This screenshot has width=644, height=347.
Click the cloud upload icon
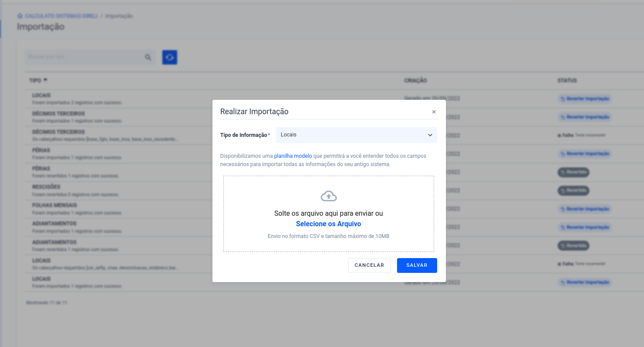[329, 196]
